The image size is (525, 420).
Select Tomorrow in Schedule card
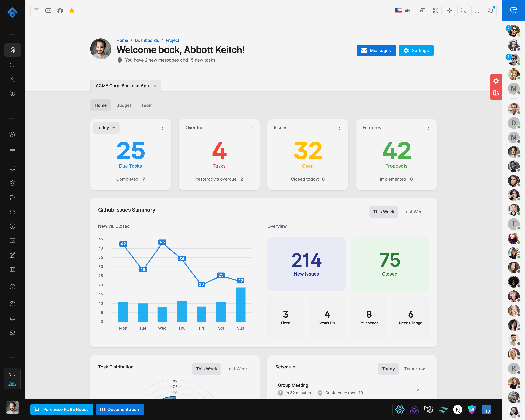point(414,369)
